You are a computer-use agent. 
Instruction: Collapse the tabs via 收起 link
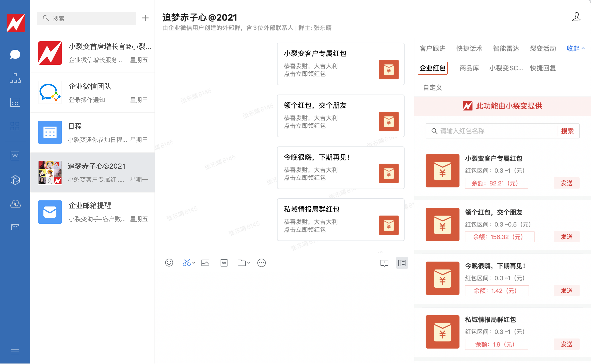coord(576,48)
